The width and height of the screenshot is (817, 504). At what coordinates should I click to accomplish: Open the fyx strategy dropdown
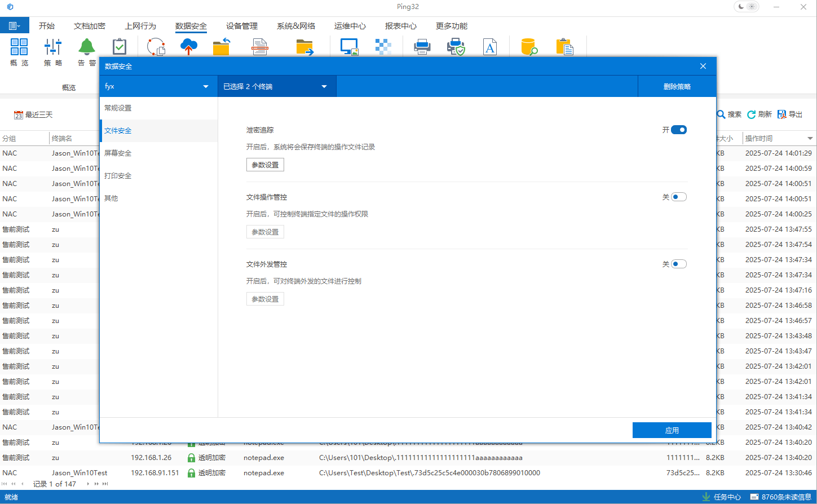coord(158,86)
